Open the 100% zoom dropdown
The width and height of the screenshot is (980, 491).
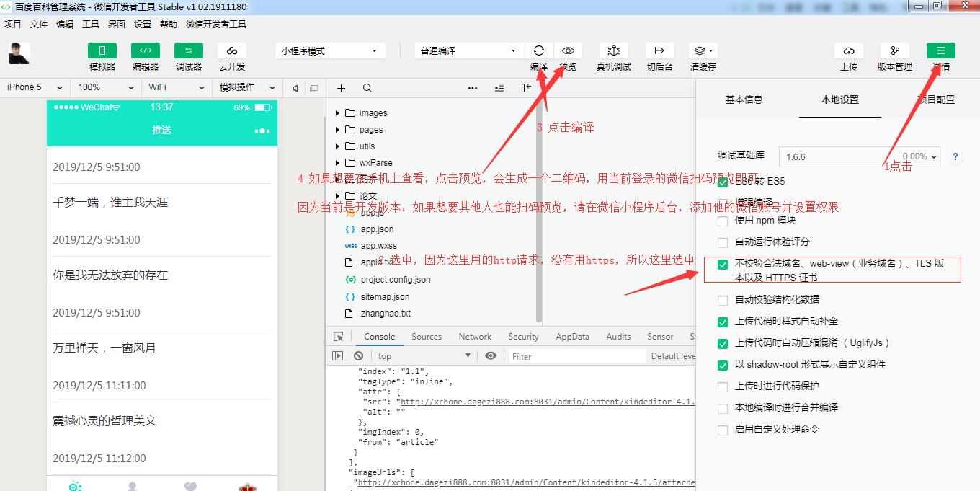[106, 87]
